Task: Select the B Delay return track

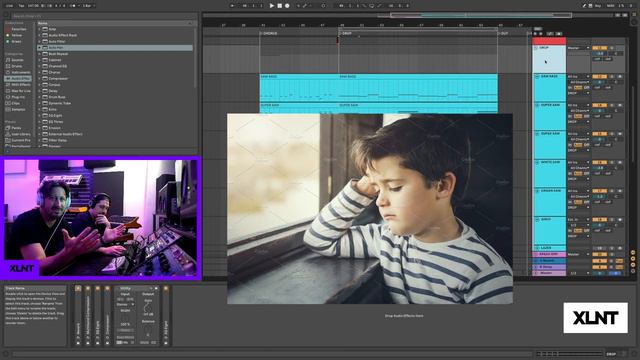Action: [x=549, y=267]
